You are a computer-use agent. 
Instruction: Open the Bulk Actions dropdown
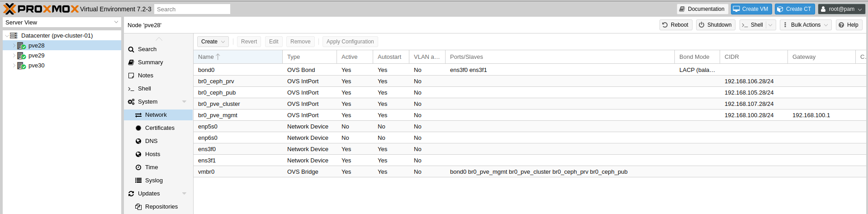click(x=806, y=25)
